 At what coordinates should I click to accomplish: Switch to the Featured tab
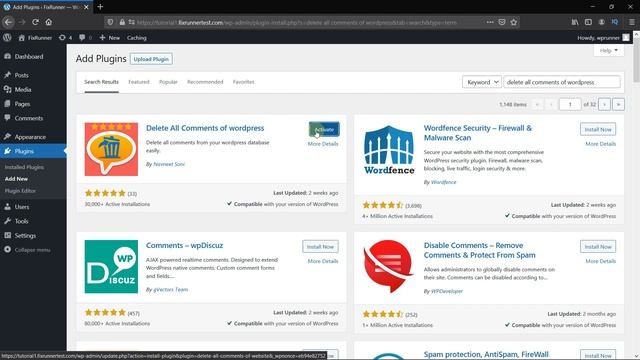(139, 82)
